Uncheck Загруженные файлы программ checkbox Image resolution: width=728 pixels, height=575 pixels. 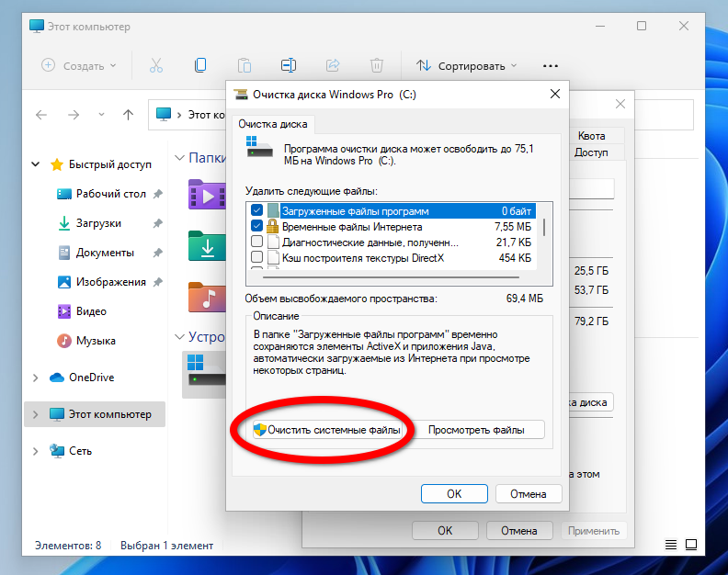pyautogui.click(x=256, y=210)
